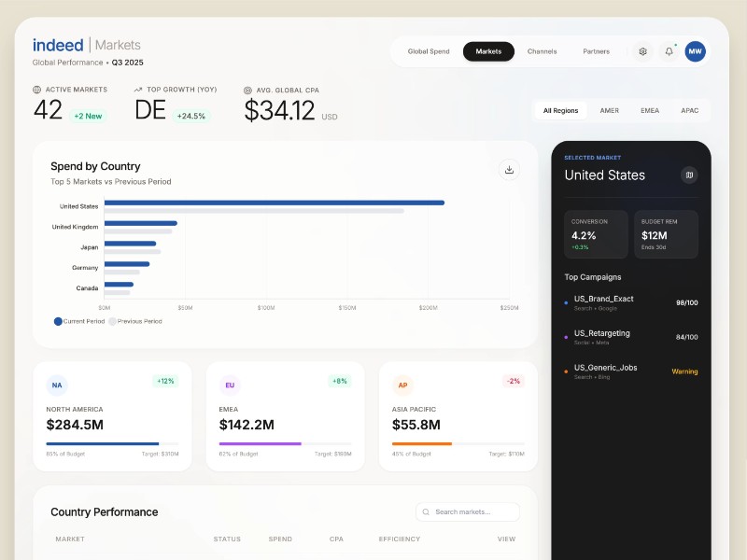Select the Channels tab
Screen dimensions: 747x560
pos(542,51)
